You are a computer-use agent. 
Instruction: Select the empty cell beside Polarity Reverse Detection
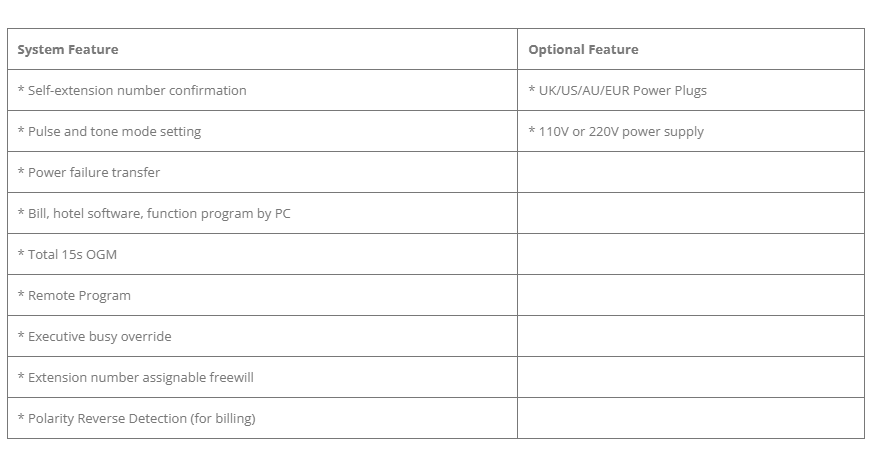[x=690, y=419]
